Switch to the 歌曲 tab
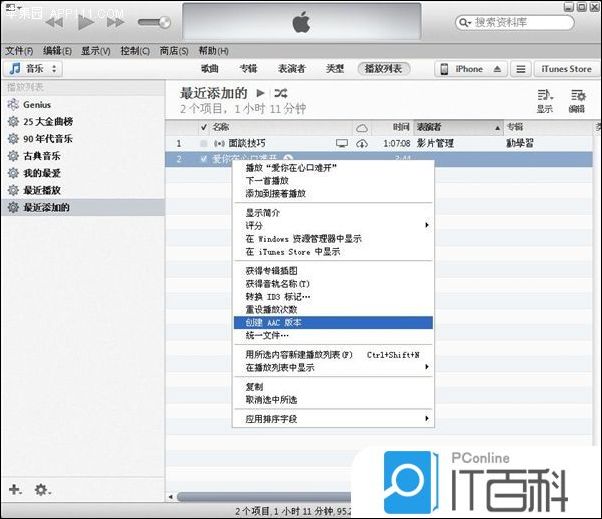The height and width of the screenshot is (519, 602). (x=210, y=69)
